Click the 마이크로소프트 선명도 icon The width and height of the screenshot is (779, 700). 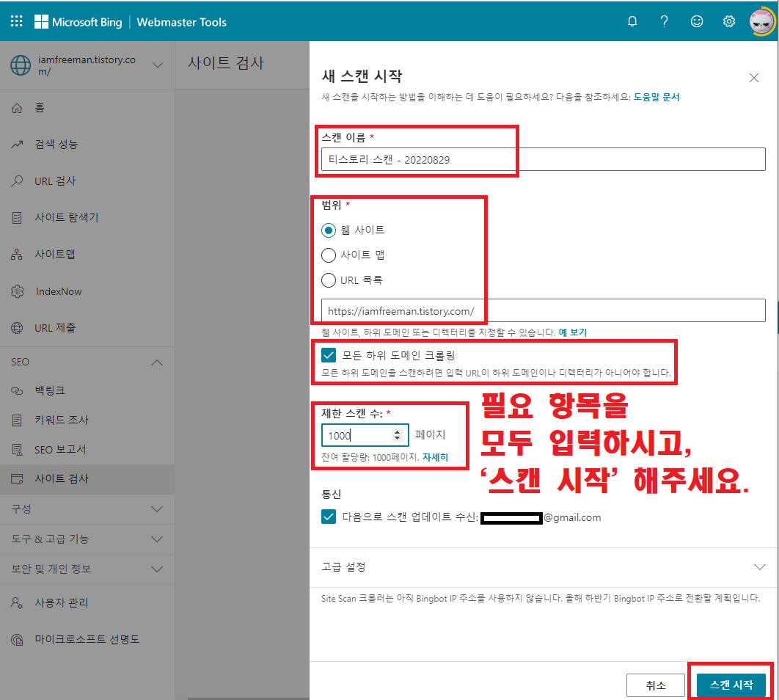pyautogui.click(x=17, y=640)
